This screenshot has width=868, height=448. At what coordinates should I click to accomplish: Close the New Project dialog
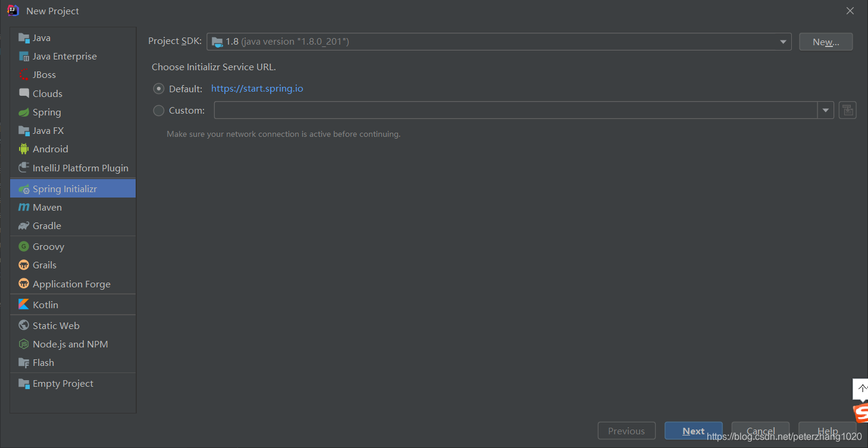point(850,11)
